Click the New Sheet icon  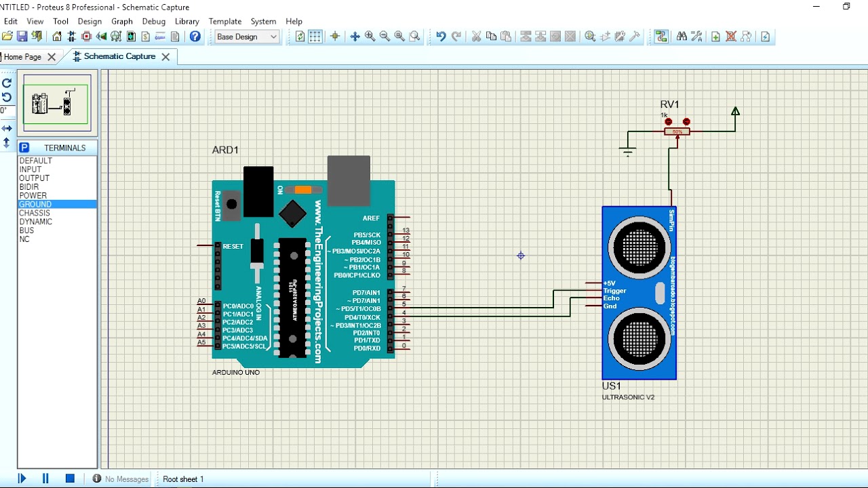[715, 37]
